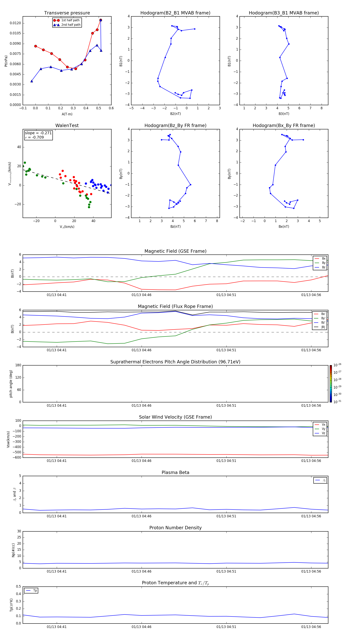Click '10^-31' color bar label

point(337,402)
